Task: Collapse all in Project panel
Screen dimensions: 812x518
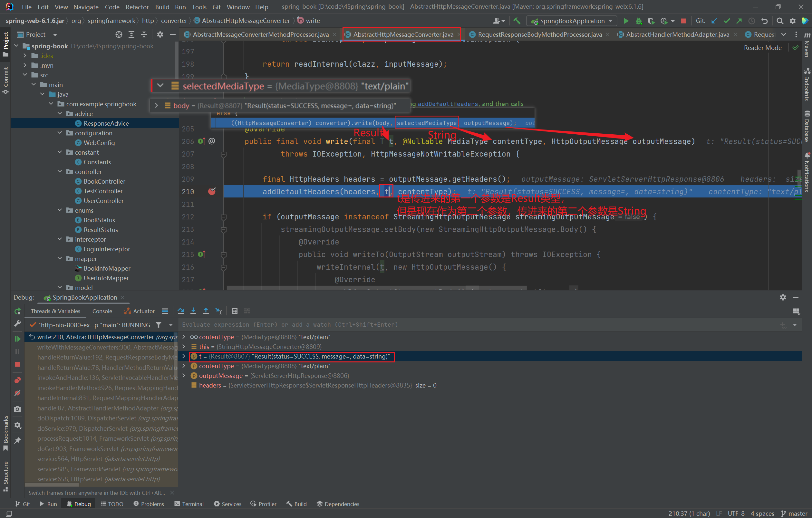Action: coord(144,34)
